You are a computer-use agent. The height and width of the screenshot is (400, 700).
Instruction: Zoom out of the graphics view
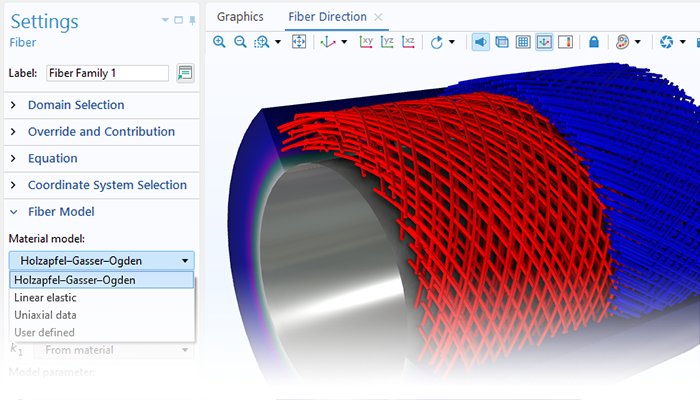pos(240,42)
